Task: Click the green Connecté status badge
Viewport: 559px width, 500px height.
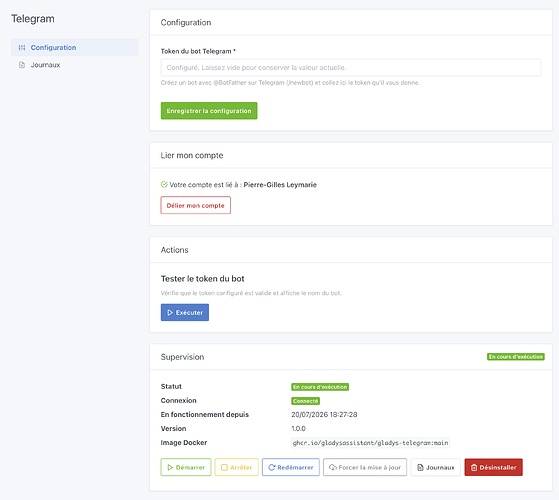Action: tap(306, 401)
